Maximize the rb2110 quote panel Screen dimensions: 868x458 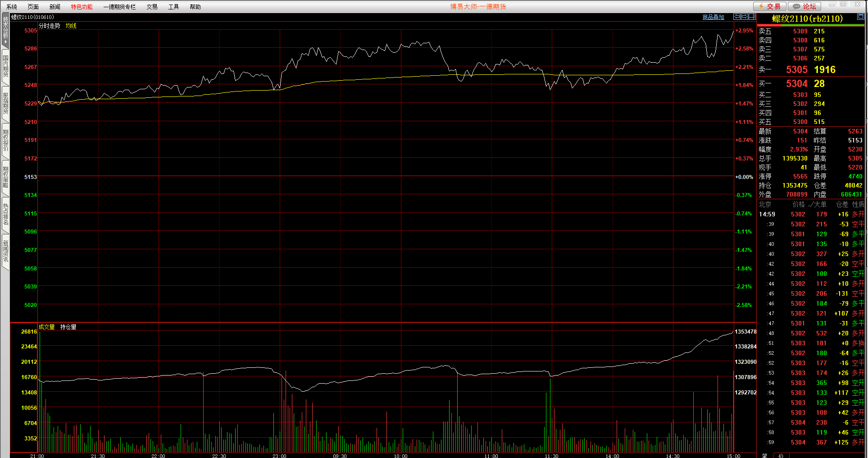click(x=860, y=17)
